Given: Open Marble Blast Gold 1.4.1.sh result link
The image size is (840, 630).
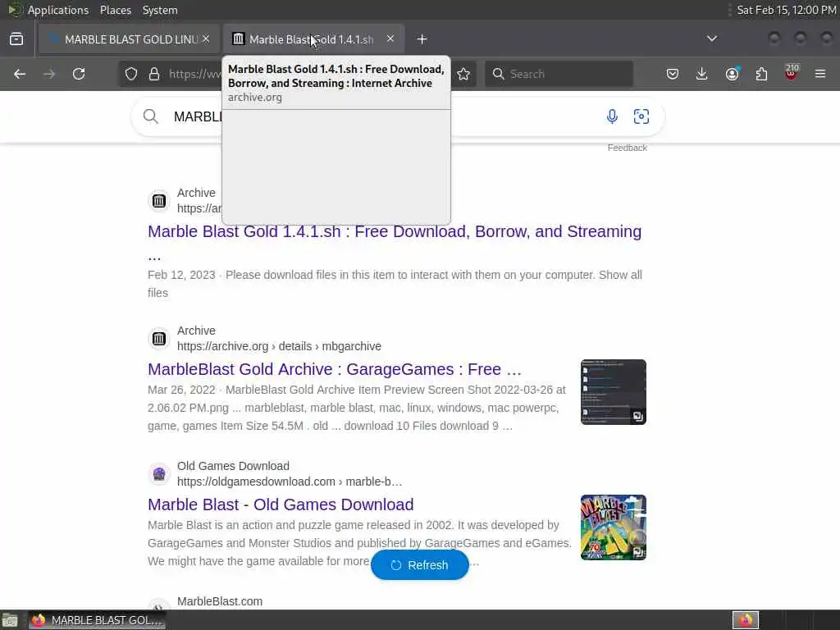Looking at the screenshot, I should coord(395,231).
